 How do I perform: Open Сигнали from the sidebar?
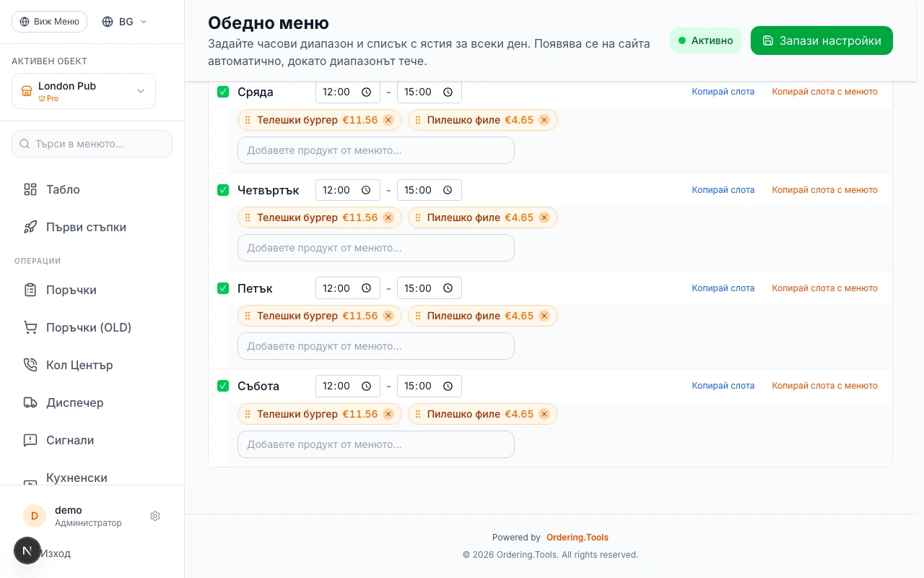pos(92,440)
